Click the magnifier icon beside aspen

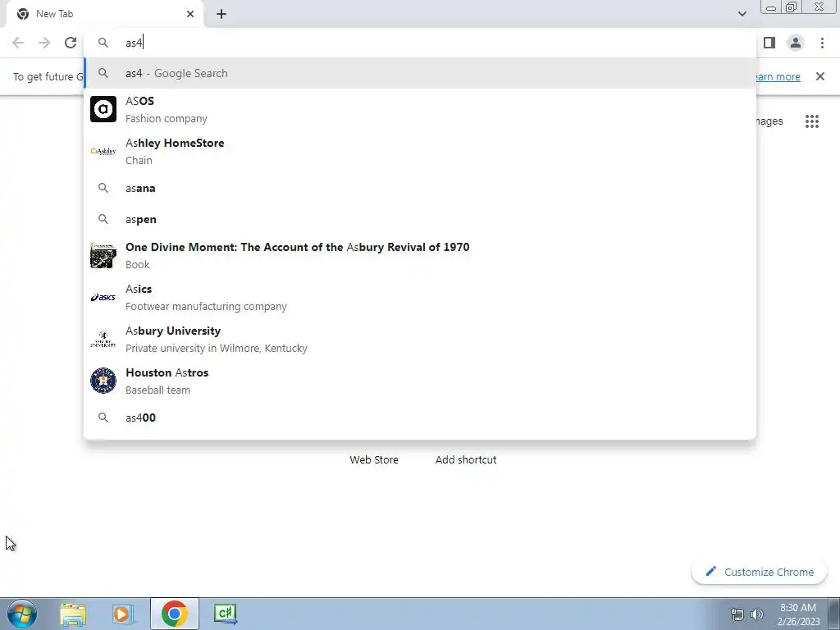pos(103,219)
